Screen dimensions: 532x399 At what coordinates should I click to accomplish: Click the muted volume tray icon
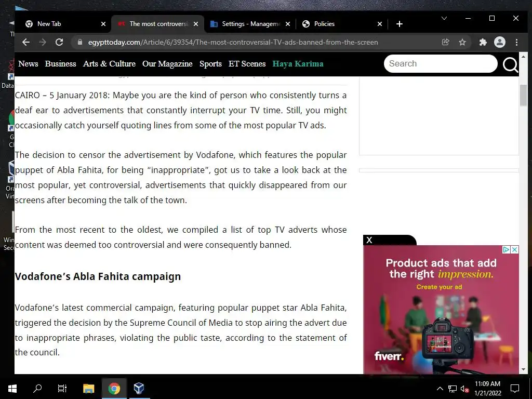coord(464,389)
